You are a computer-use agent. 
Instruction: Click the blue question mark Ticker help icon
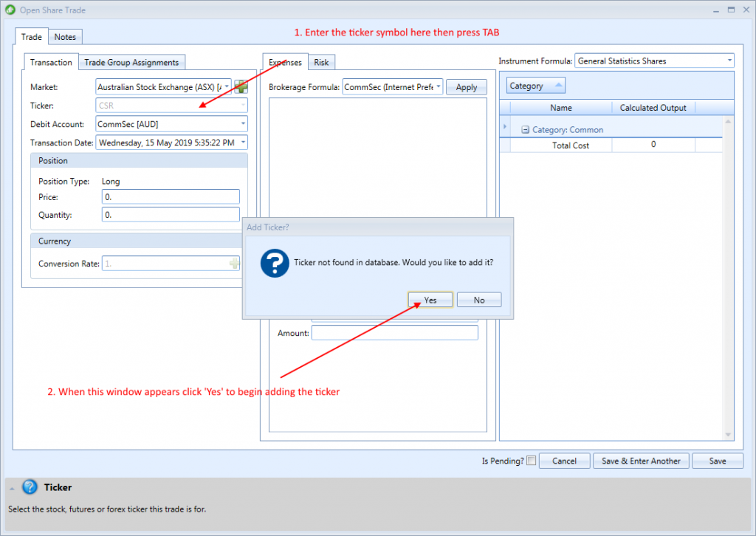(30, 487)
